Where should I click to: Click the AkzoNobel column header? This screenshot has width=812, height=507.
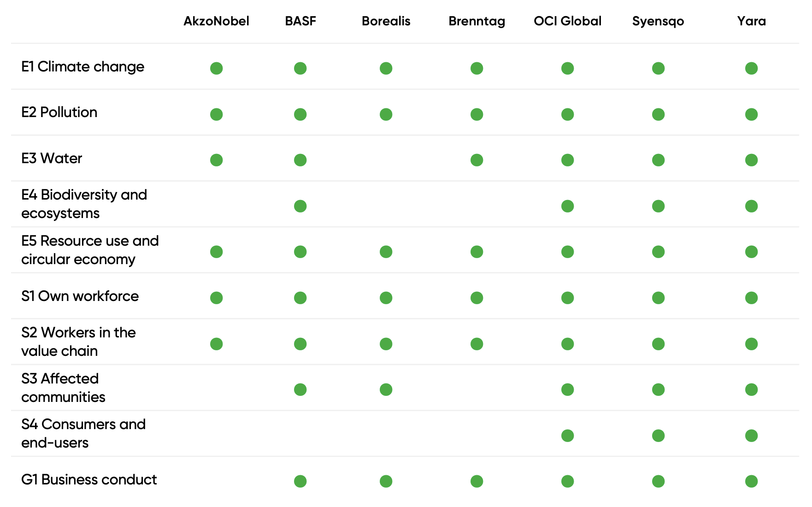coord(216,21)
